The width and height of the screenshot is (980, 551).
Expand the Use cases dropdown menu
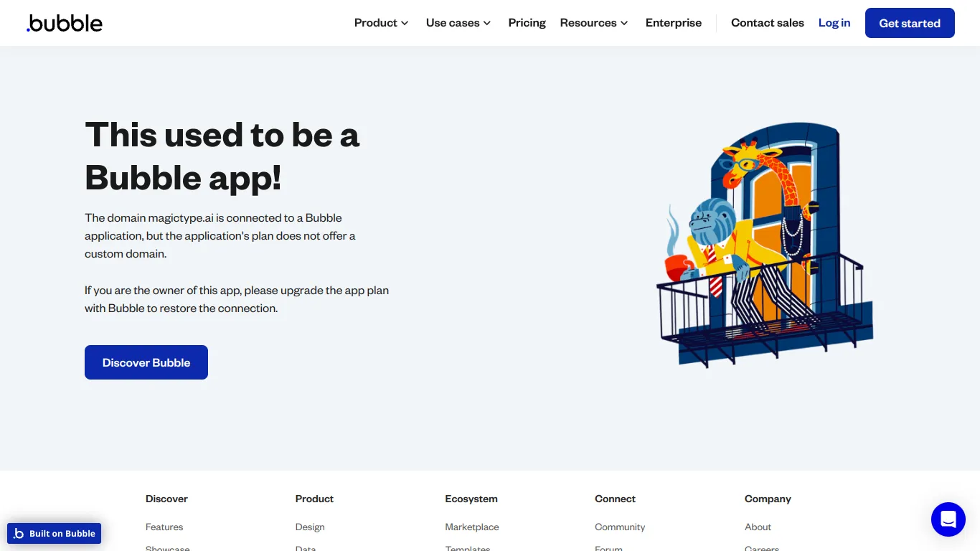[x=458, y=23]
